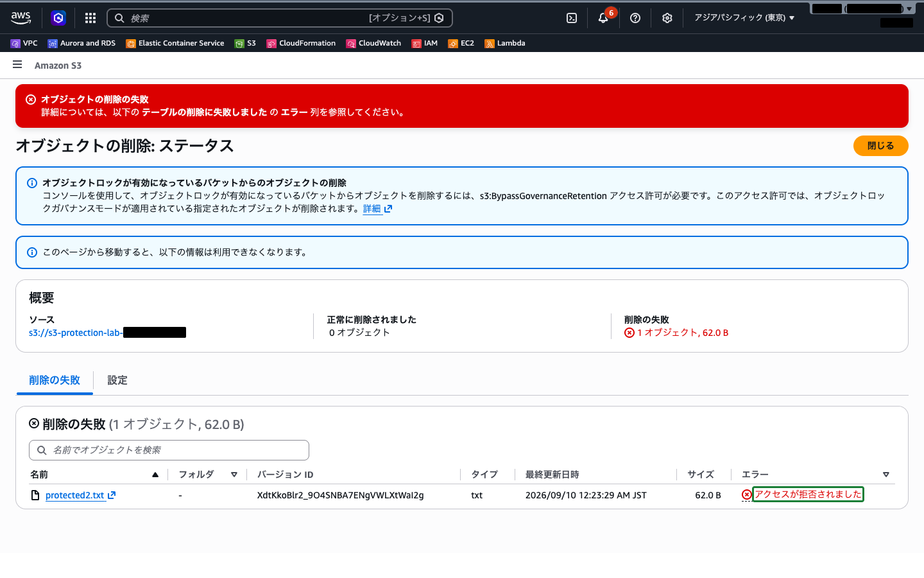Screen dimensions: 924x578
Task: Open the help question mark menu
Action: click(x=635, y=18)
